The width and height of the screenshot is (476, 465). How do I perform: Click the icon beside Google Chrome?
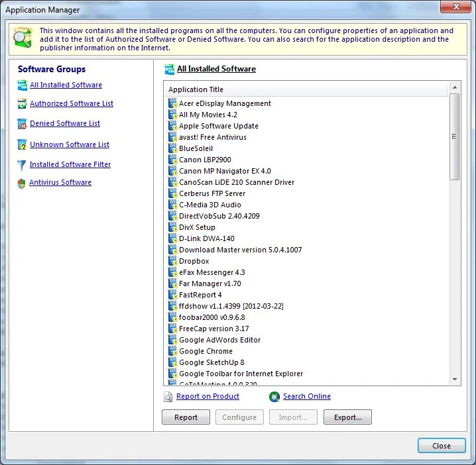coord(172,351)
